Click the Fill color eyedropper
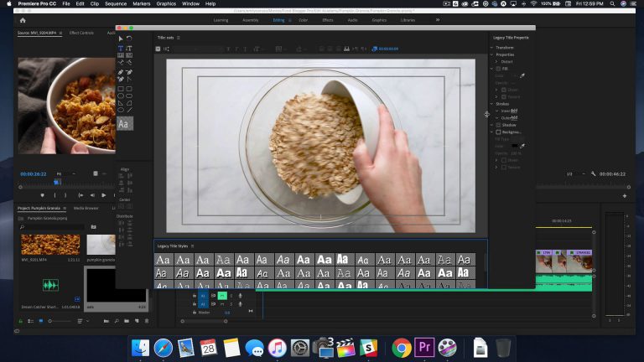 point(522,75)
